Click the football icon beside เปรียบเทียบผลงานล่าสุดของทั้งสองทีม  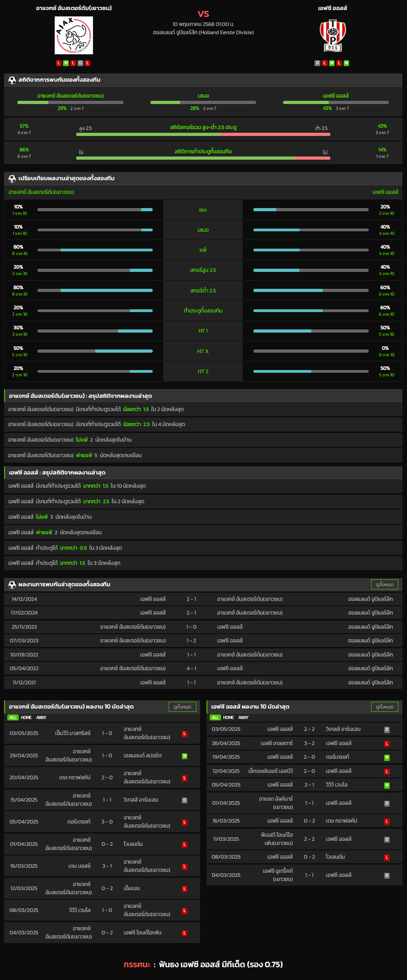[x=12, y=178]
